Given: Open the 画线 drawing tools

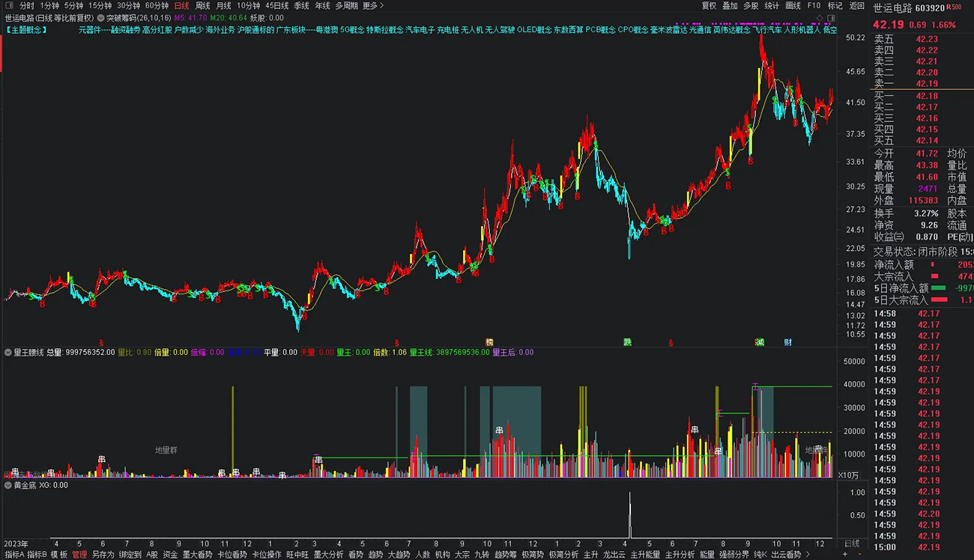Looking at the screenshot, I should 793,6.
